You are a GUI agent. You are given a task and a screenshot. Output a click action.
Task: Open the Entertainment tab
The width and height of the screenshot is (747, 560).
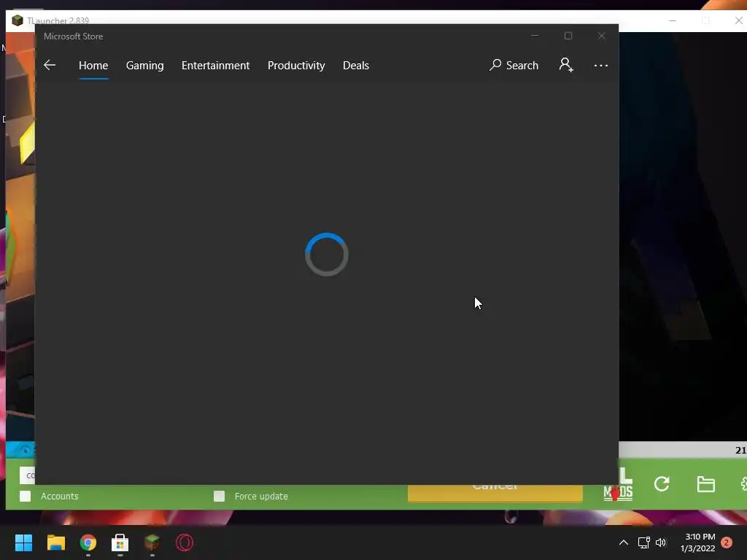[x=215, y=65]
